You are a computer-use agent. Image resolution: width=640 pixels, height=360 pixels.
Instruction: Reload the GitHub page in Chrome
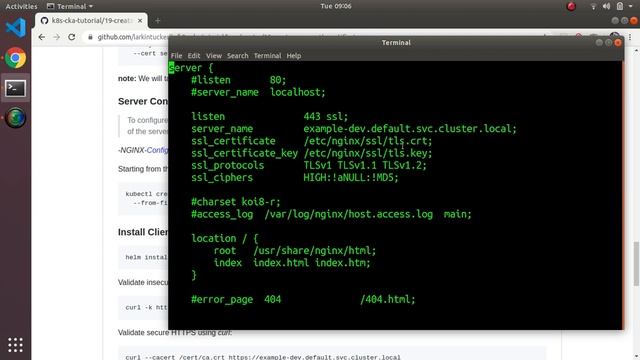72,37
